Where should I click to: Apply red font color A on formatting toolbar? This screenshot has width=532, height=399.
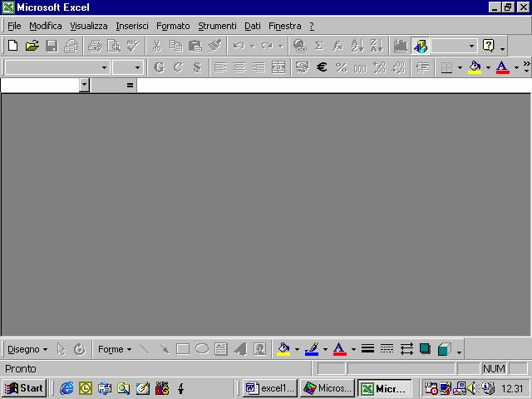pyautogui.click(x=502, y=67)
